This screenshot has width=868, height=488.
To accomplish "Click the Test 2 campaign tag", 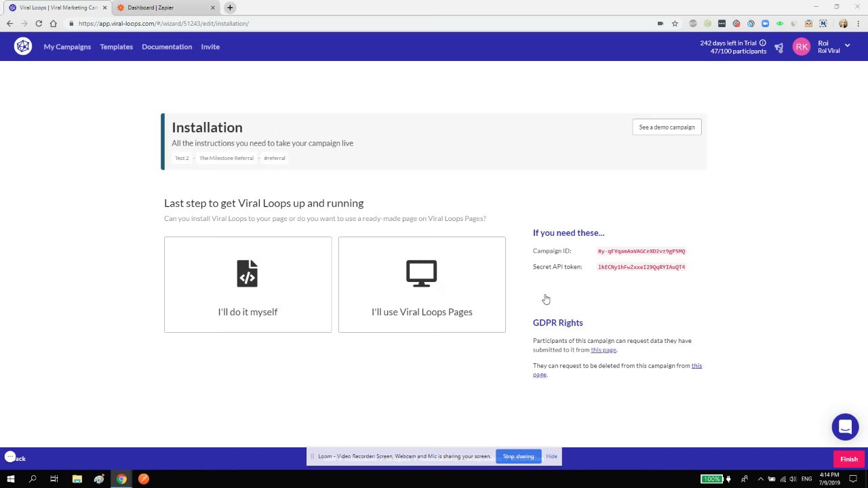I will [x=182, y=158].
